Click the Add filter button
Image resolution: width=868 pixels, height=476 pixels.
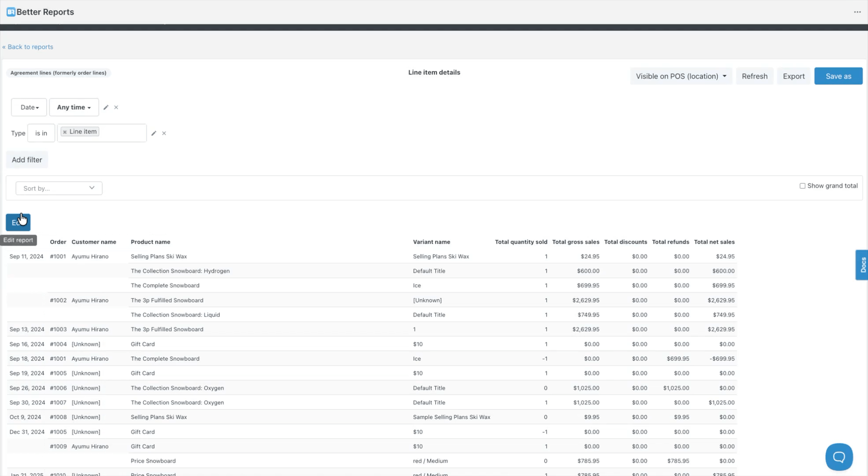click(27, 160)
